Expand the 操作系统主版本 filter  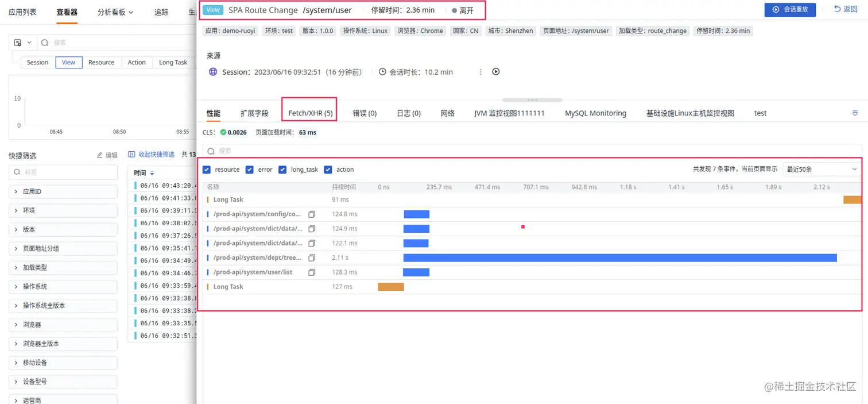tap(63, 305)
